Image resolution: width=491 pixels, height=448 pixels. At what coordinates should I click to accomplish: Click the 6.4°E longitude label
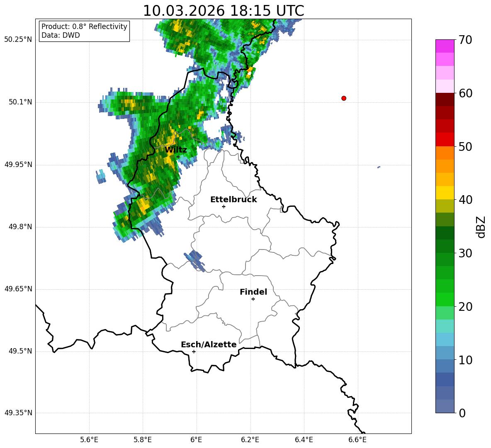click(304, 440)
